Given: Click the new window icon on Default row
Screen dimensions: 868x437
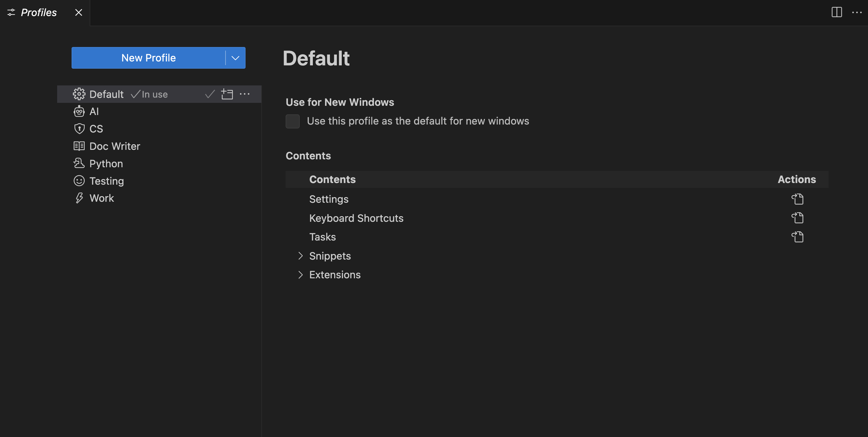Looking at the screenshot, I should pos(227,94).
